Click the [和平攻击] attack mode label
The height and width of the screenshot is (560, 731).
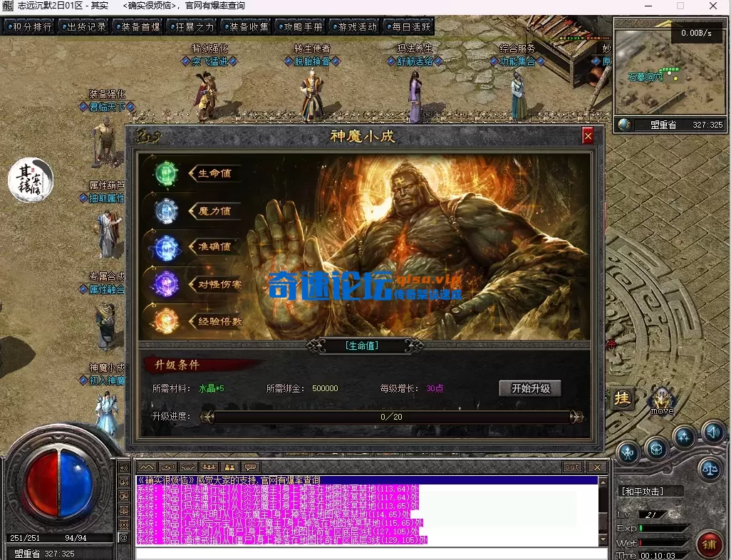[x=642, y=492]
